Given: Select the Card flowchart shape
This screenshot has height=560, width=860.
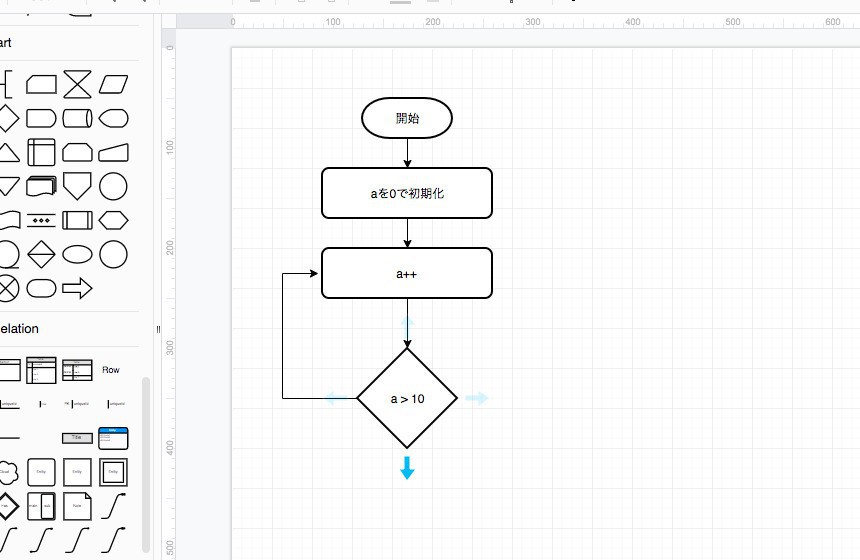Looking at the screenshot, I should [x=41, y=84].
